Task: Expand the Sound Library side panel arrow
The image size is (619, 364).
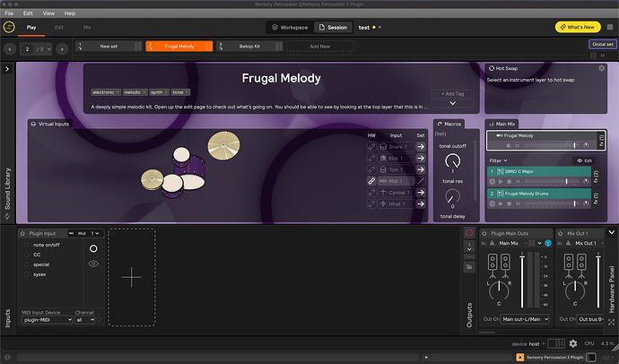Action: pyautogui.click(x=7, y=69)
